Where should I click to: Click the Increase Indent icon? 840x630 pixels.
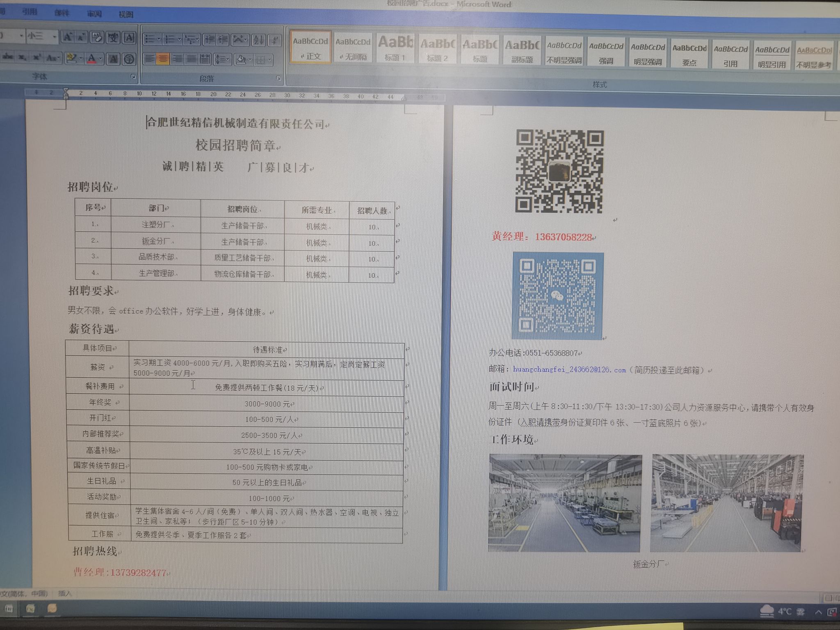[x=223, y=40]
